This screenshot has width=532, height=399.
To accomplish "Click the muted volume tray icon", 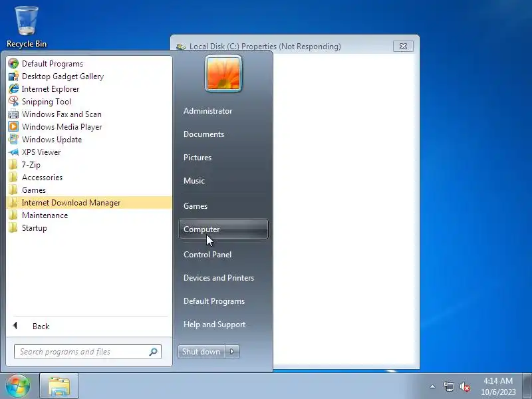I will (465, 387).
